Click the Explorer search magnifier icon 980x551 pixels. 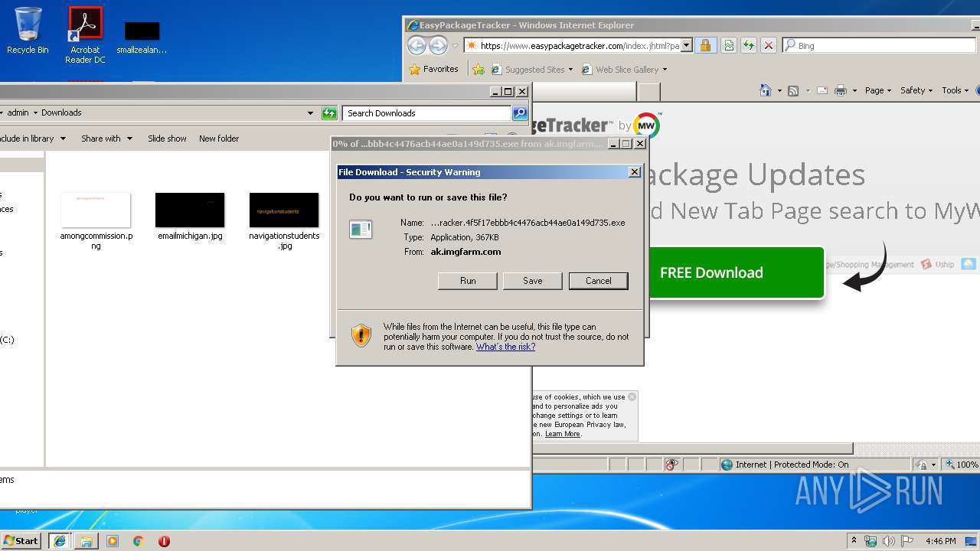[520, 113]
